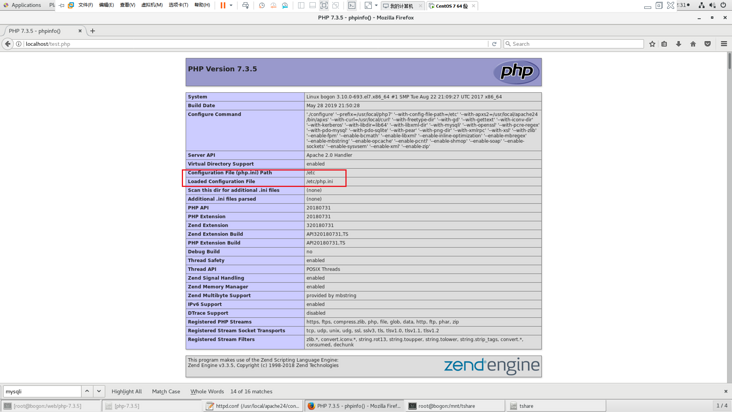Click the VMware stretch guest display icon
The image size is (732, 412).
(x=368, y=6)
